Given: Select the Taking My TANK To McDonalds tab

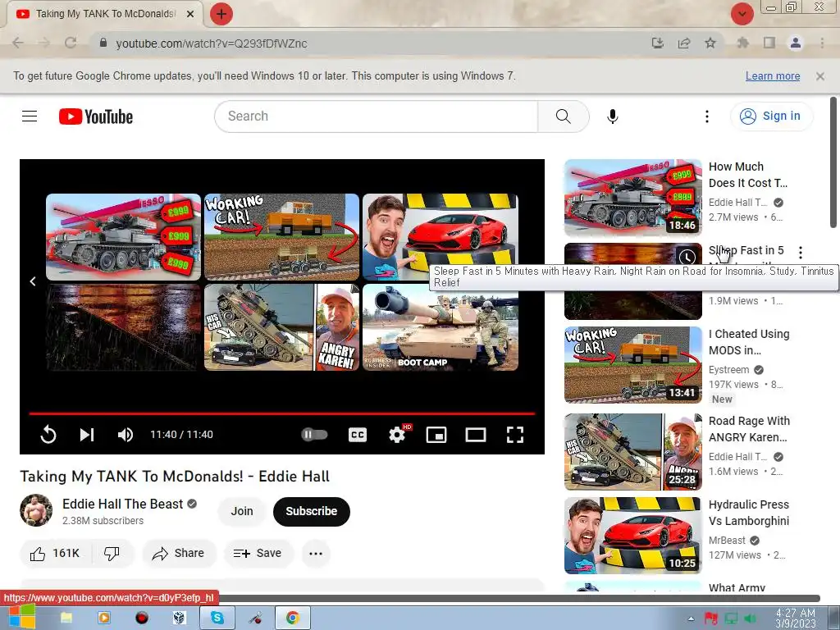Looking at the screenshot, I should [104, 14].
